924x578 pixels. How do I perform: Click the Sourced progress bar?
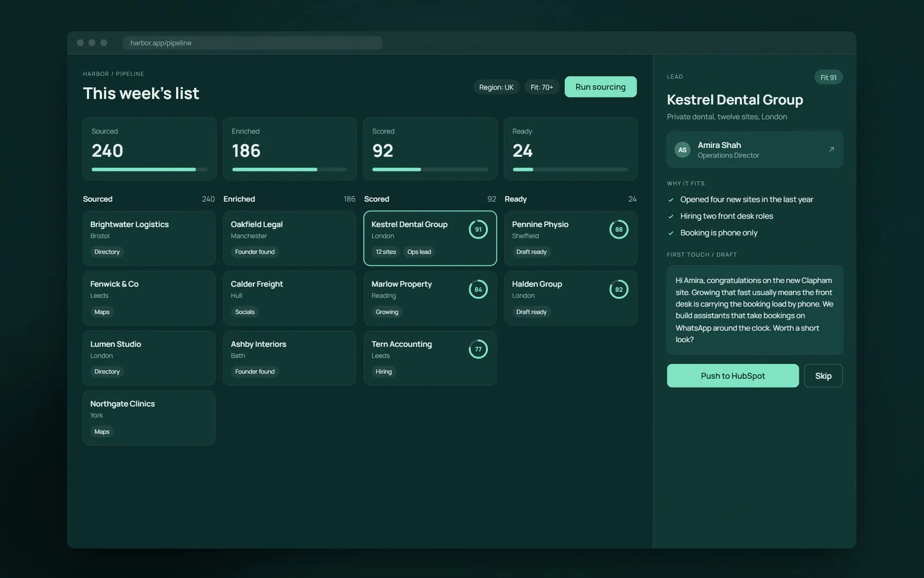click(x=150, y=169)
